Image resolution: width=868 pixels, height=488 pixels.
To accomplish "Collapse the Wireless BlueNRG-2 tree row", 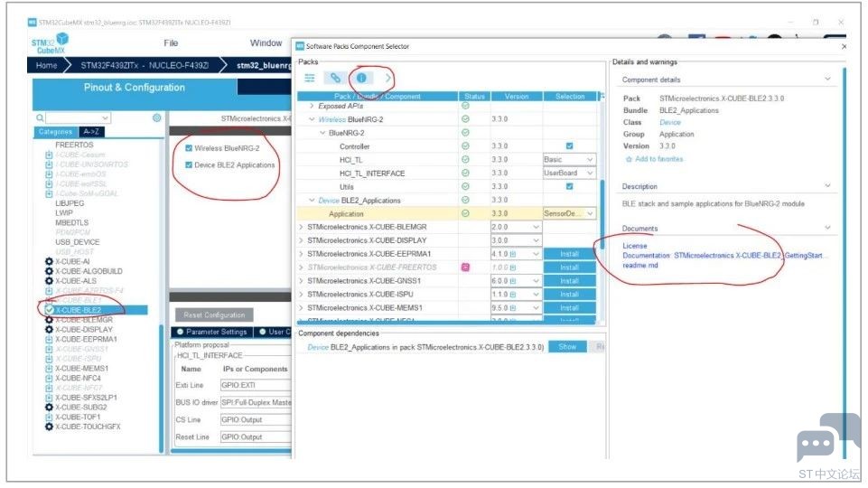I will tap(312, 119).
